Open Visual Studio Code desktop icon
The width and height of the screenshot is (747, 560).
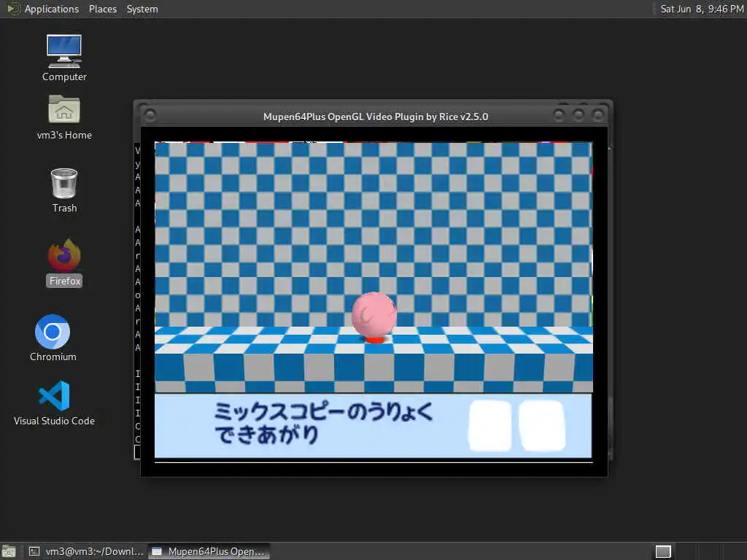(x=54, y=402)
